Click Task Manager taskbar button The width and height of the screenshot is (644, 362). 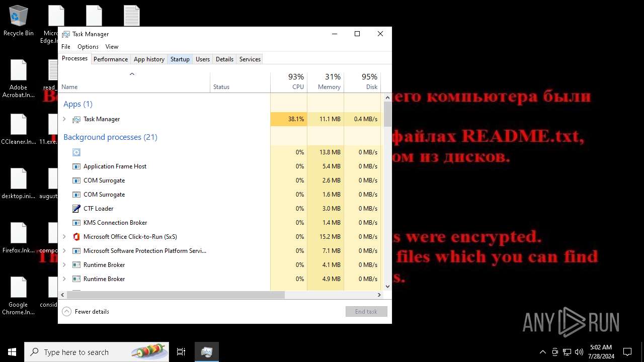[x=206, y=352]
